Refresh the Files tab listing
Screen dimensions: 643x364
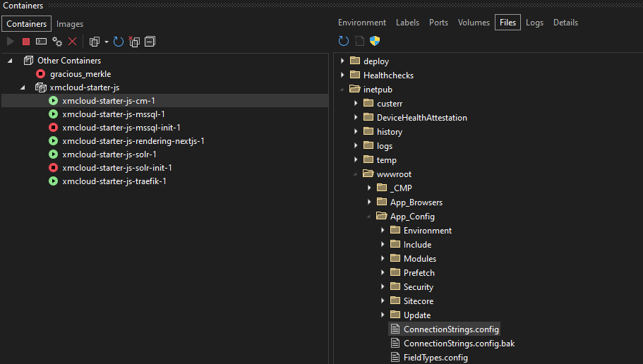[344, 41]
